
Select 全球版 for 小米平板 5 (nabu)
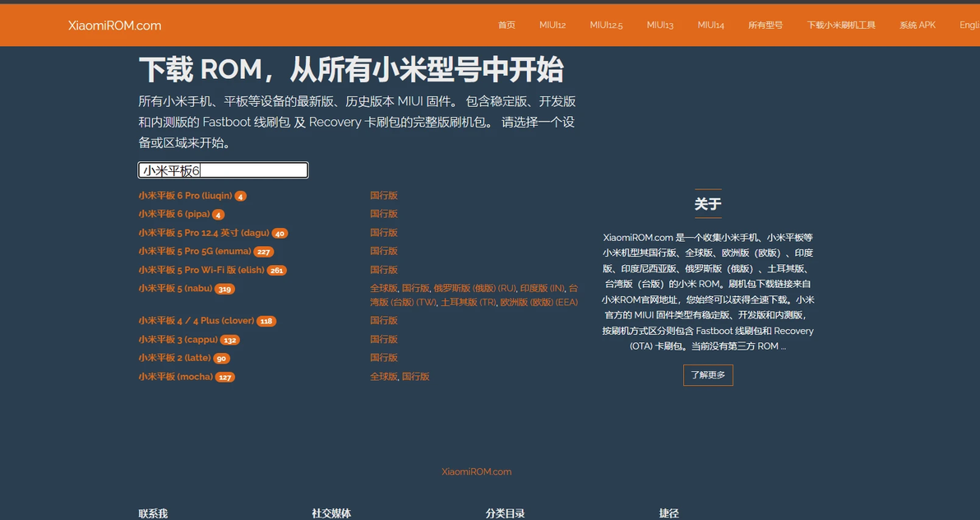click(x=384, y=289)
